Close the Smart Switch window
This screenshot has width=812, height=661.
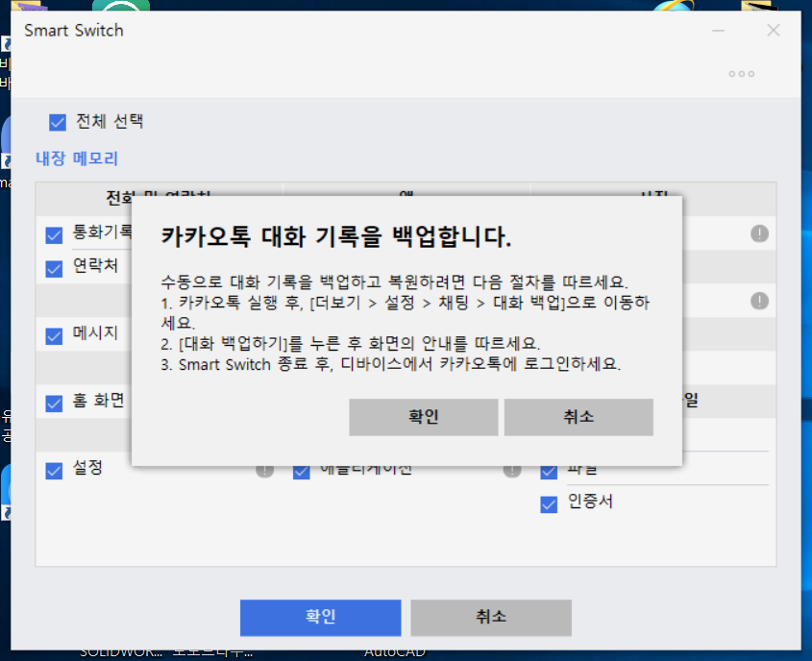tap(774, 31)
